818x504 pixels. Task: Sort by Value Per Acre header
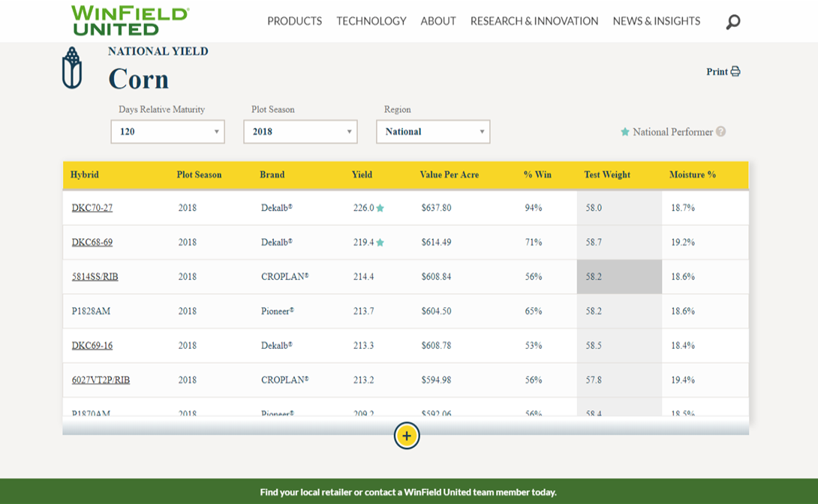[x=450, y=175]
